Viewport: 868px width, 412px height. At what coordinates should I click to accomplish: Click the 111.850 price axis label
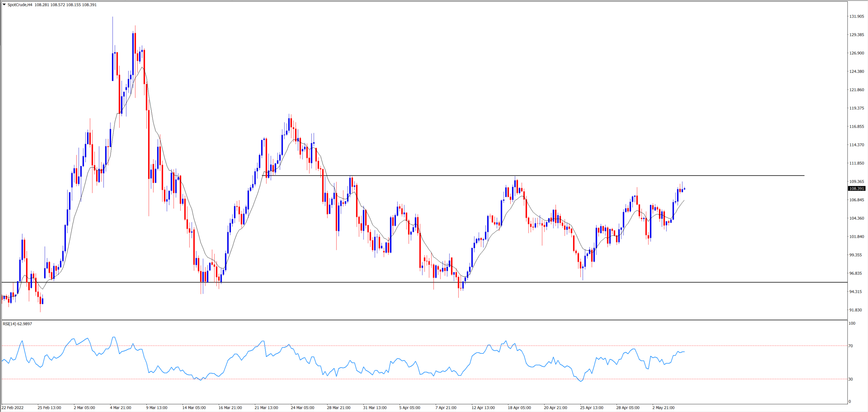[x=856, y=163]
